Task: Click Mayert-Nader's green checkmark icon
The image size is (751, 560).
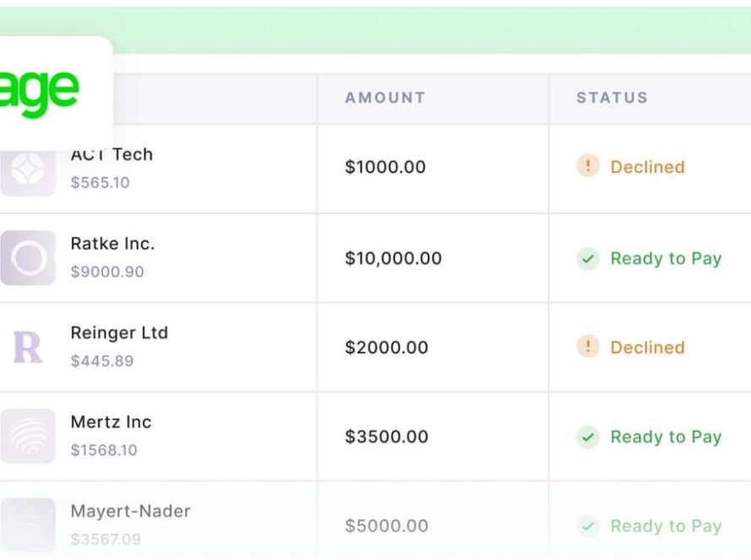Action: [587, 526]
